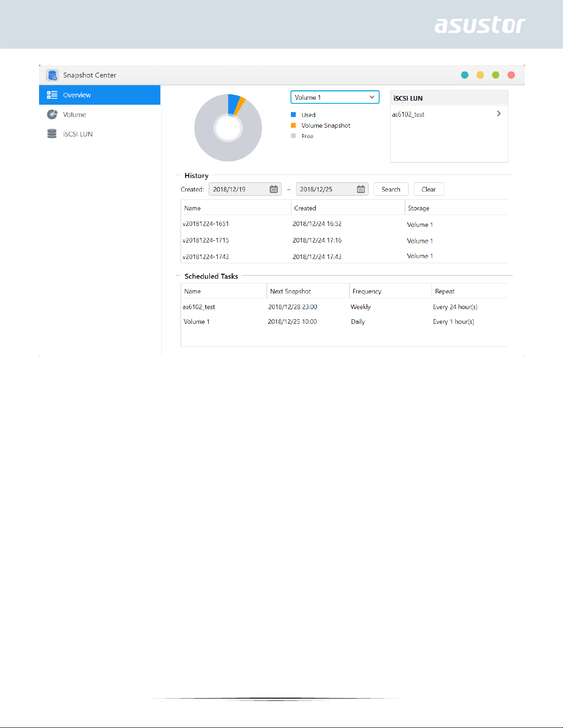Click Repeat column header

[x=470, y=291]
